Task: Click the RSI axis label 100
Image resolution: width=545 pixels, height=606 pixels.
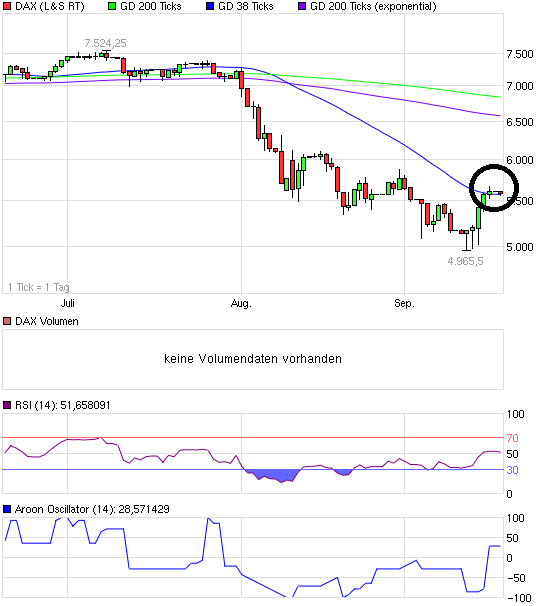Action: [x=516, y=414]
